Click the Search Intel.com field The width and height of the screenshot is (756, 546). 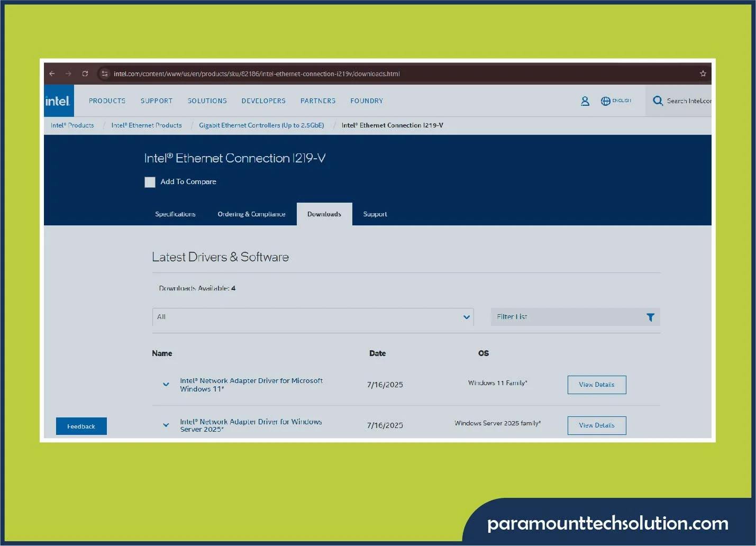coord(689,101)
